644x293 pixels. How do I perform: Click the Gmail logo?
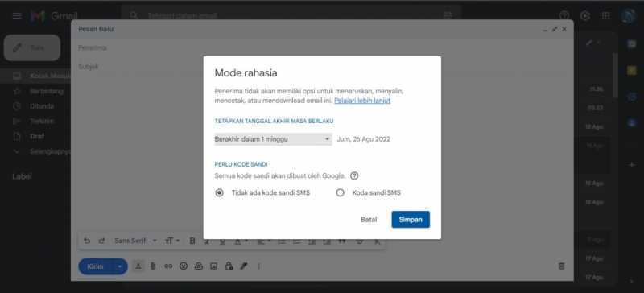tap(54, 15)
